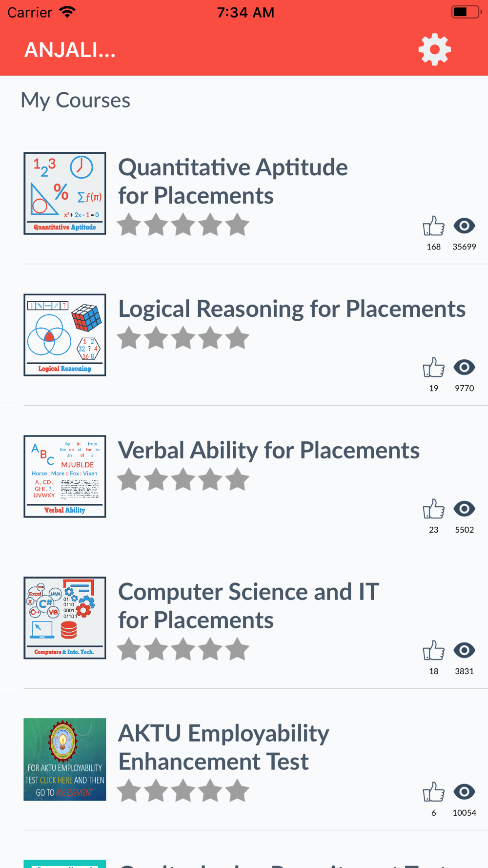Open the AKTU Employability test thumbnail

[x=65, y=759]
